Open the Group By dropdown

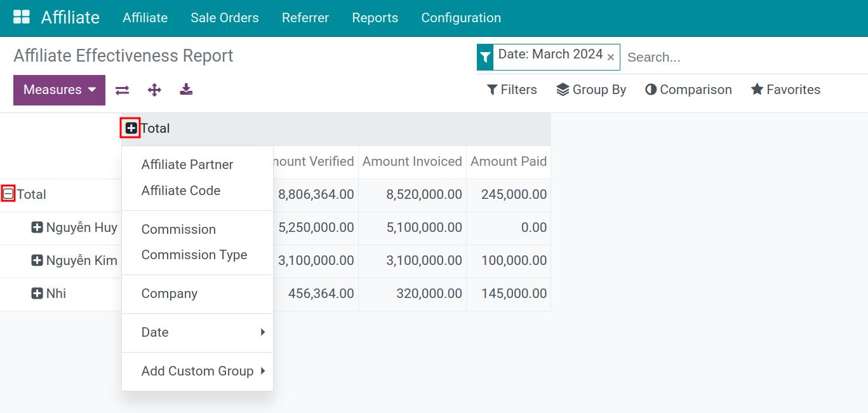(591, 90)
